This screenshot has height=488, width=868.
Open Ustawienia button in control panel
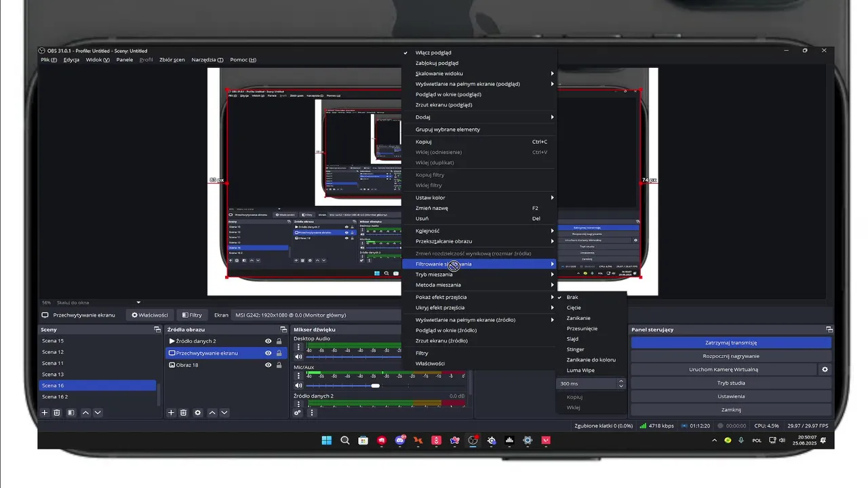coord(731,396)
